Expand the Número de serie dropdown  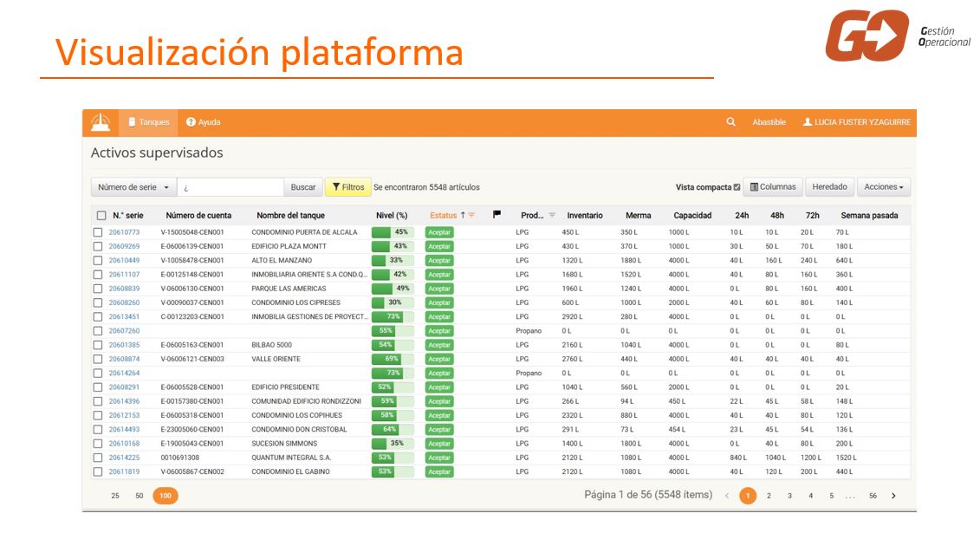(x=133, y=187)
